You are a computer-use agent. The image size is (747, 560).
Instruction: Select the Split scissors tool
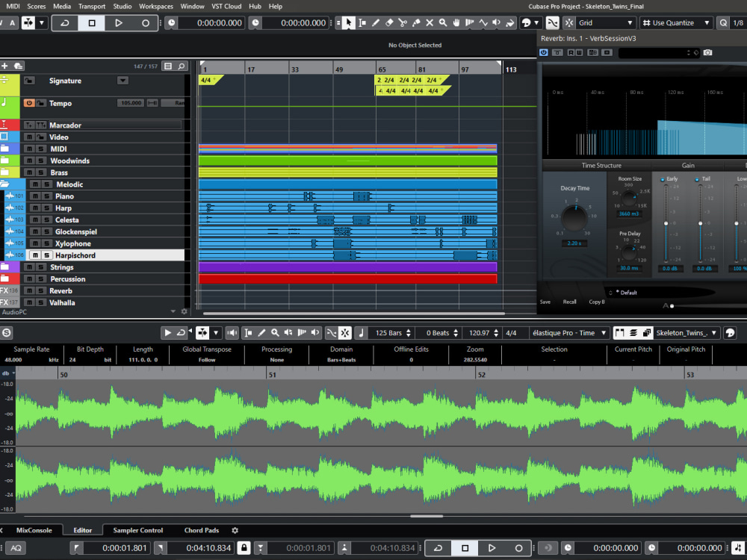tap(403, 23)
